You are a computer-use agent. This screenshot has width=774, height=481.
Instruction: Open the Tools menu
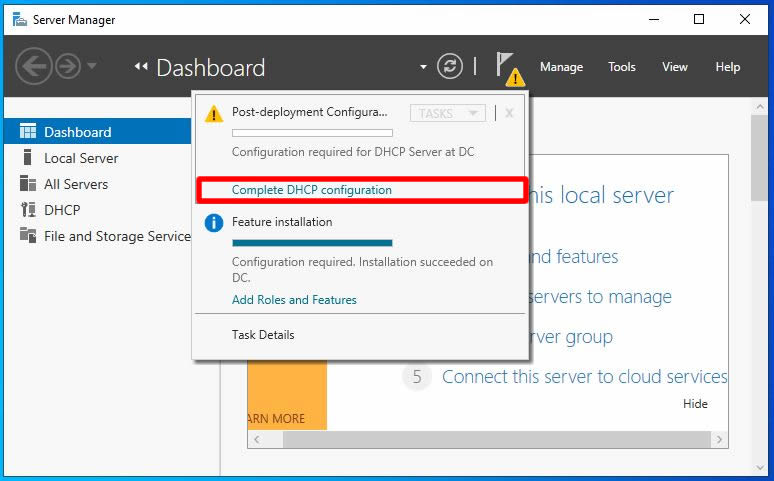[621, 67]
